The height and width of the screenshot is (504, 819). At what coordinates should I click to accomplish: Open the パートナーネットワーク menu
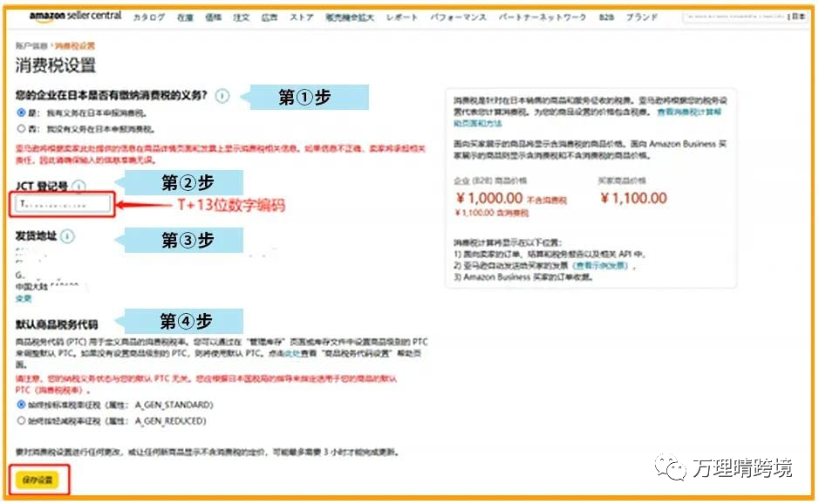(543, 17)
